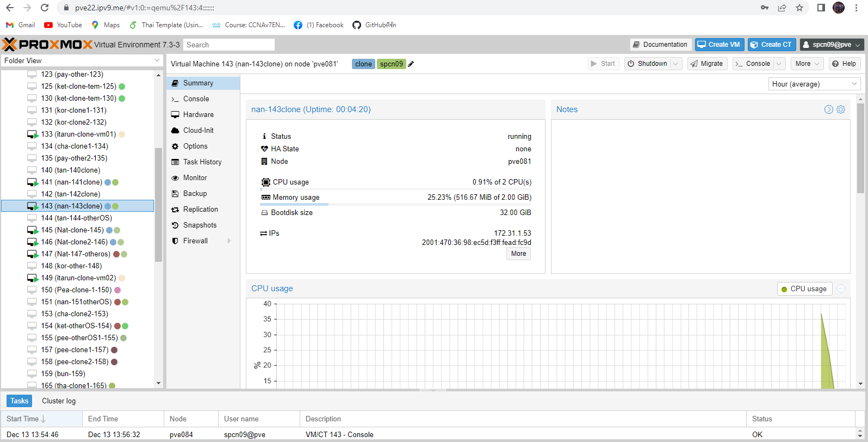
Task: Click the minus circle on CPU usage chart
Action: pyautogui.click(x=841, y=289)
